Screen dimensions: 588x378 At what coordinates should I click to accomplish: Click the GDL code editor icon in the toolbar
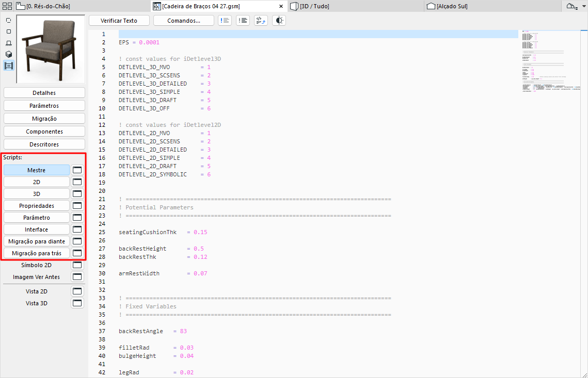[x=261, y=20]
